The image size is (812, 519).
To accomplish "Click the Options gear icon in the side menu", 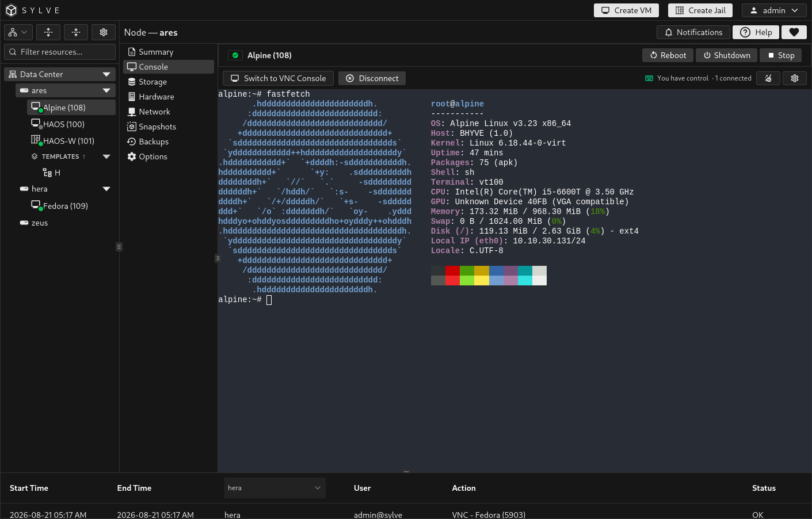I will (132, 157).
